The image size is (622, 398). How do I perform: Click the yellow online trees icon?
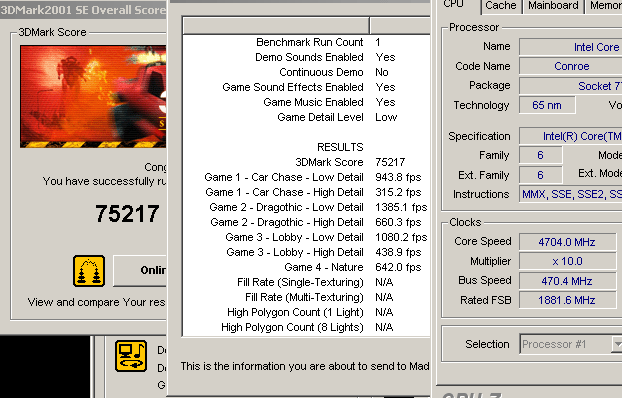[x=89, y=271]
